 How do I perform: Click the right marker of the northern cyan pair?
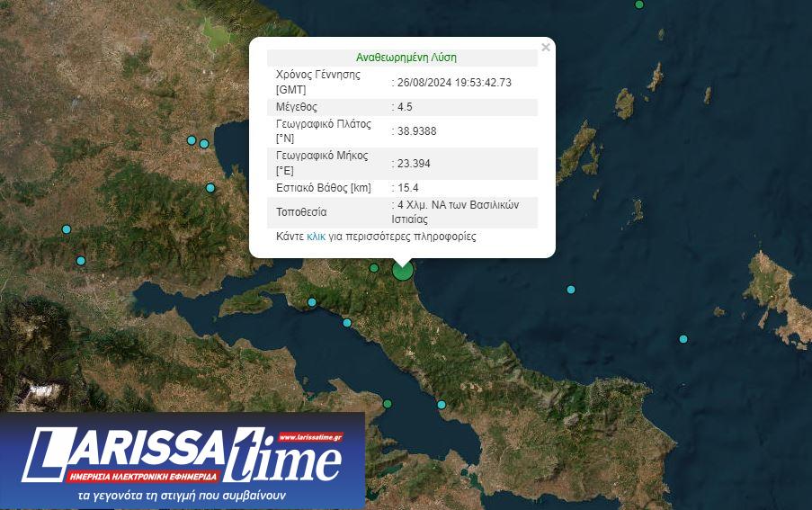(x=204, y=144)
